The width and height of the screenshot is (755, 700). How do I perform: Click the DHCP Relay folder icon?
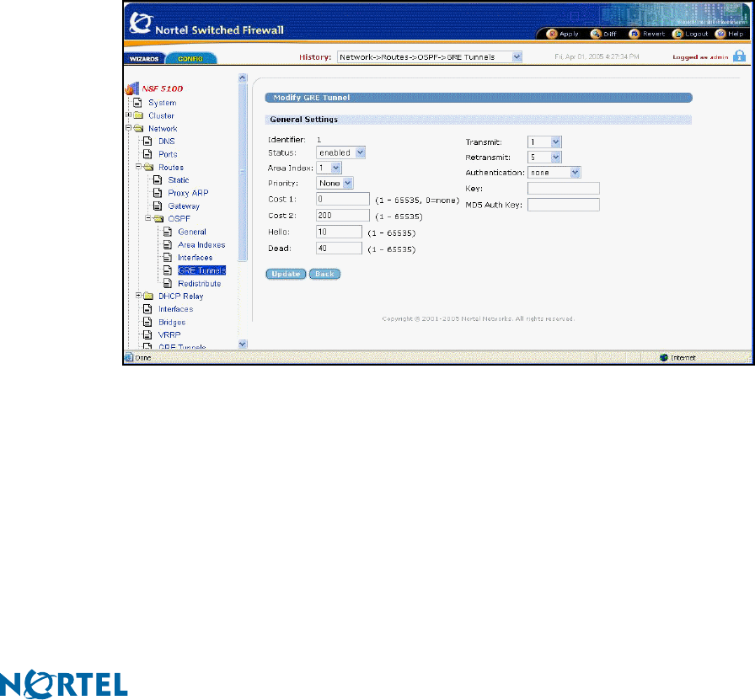point(148,296)
